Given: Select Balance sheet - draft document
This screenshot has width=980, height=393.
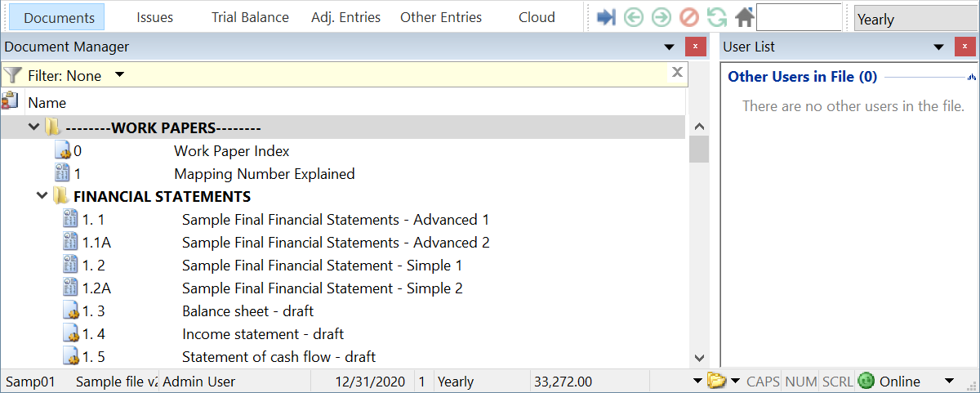Looking at the screenshot, I should point(247,311).
